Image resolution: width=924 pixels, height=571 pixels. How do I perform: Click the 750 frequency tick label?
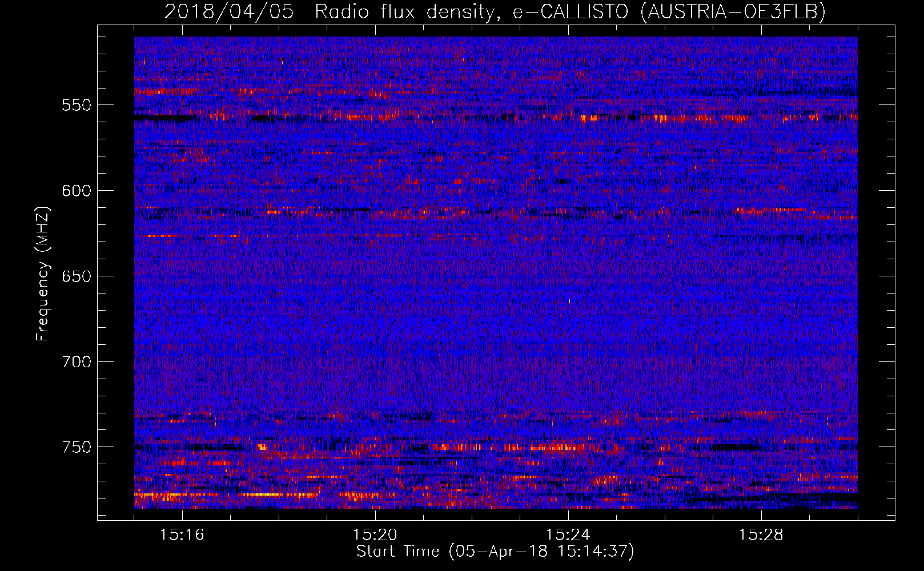pos(77,447)
